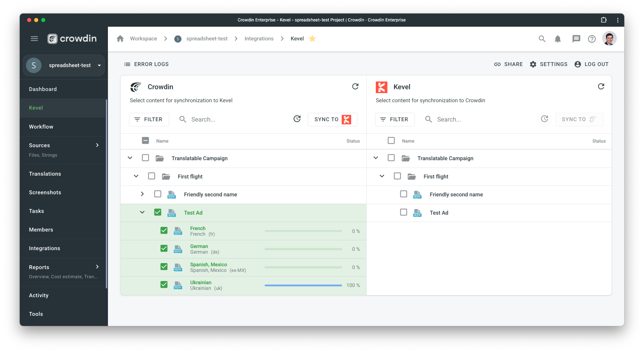The width and height of the screenshot is (644, 352).
Task: Expand the Reports sidebar submenu
Action: tap(97, 267)
